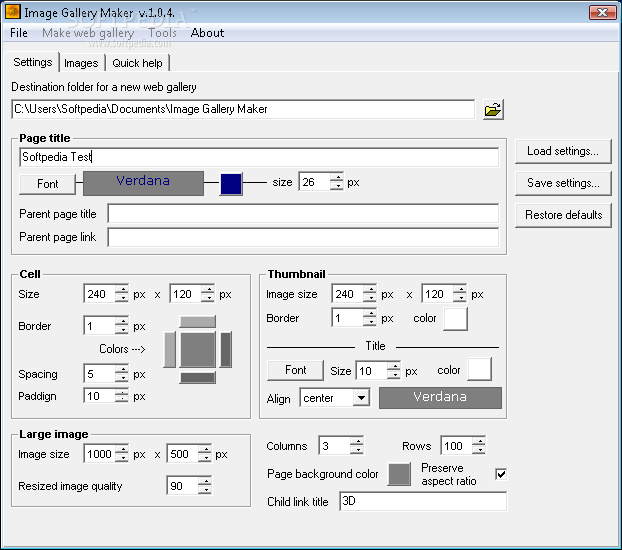622x550 pixels.
Task: Click the Verdana page title font preview
Action: [143, 183]
